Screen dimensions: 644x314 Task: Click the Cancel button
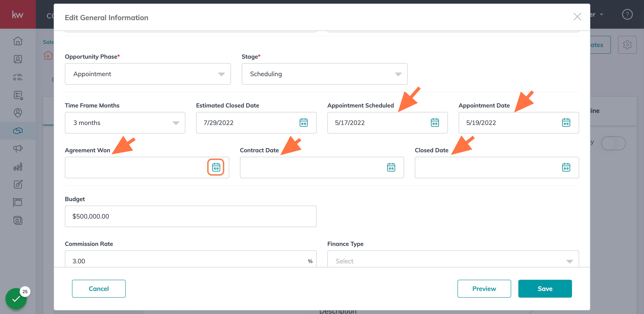tap(99, 288)
